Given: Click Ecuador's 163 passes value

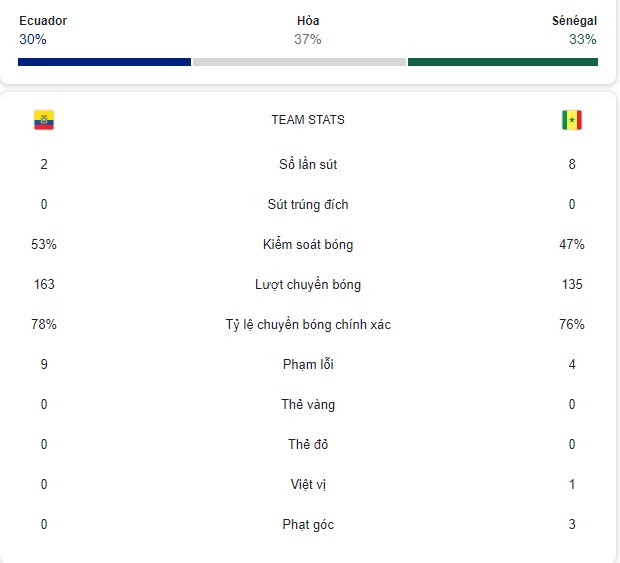Looking at the screenshot, I should pos(44,284).
